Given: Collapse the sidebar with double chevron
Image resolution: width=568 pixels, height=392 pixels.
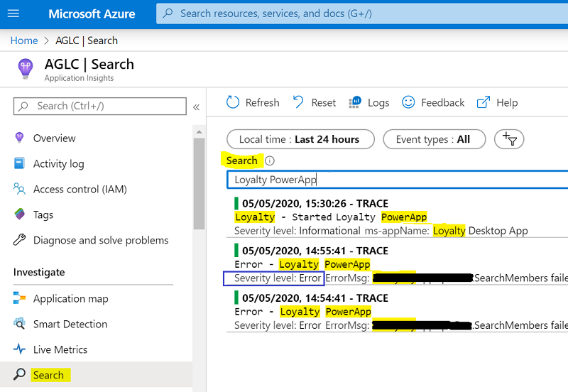Looking at the screenshot, I should 197,107.
